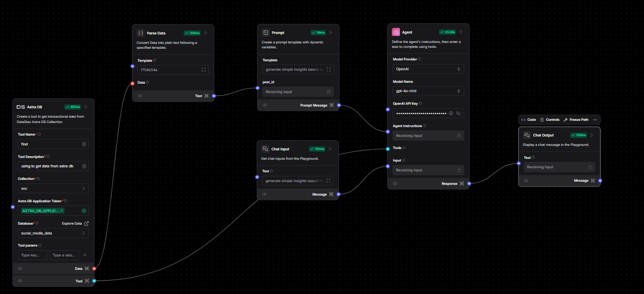The width and height of the screenshot is (644, 294).
Task: Toggle eye on Astra DB Data output
Action: pos(20,268)
